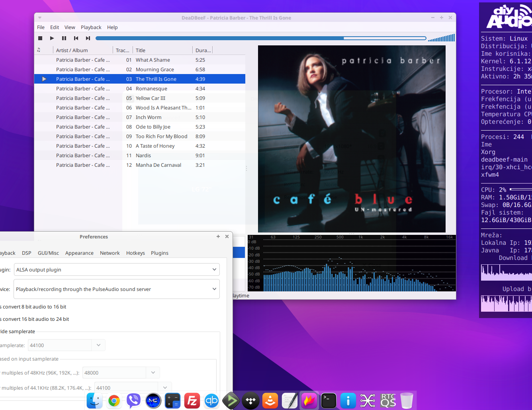Screen dimensions: 532x410
Task: Click the 48000 samplerate input field
Action: (114, 373)
